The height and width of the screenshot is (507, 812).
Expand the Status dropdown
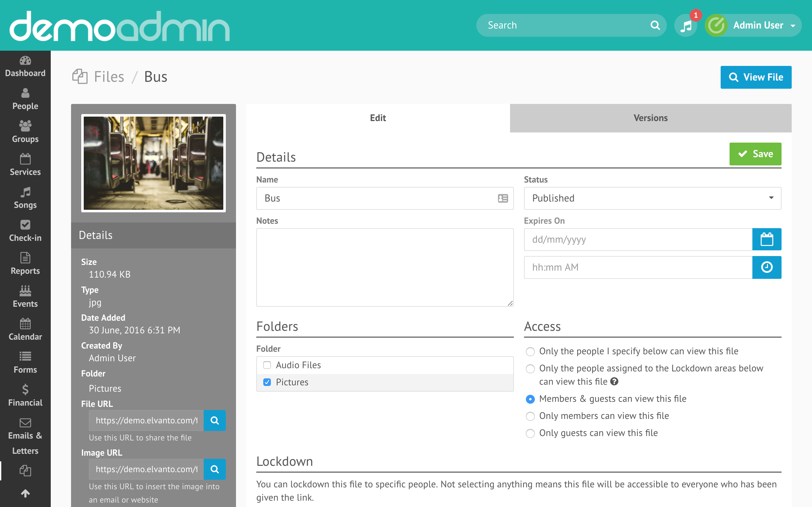pos(652,198)
